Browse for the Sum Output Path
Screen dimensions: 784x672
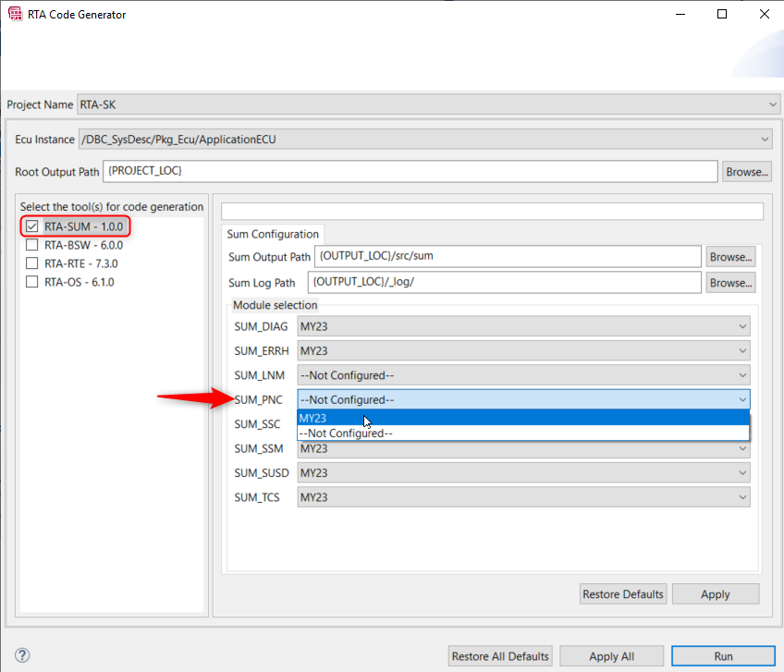pyautogui.click(x=730, y=257)
